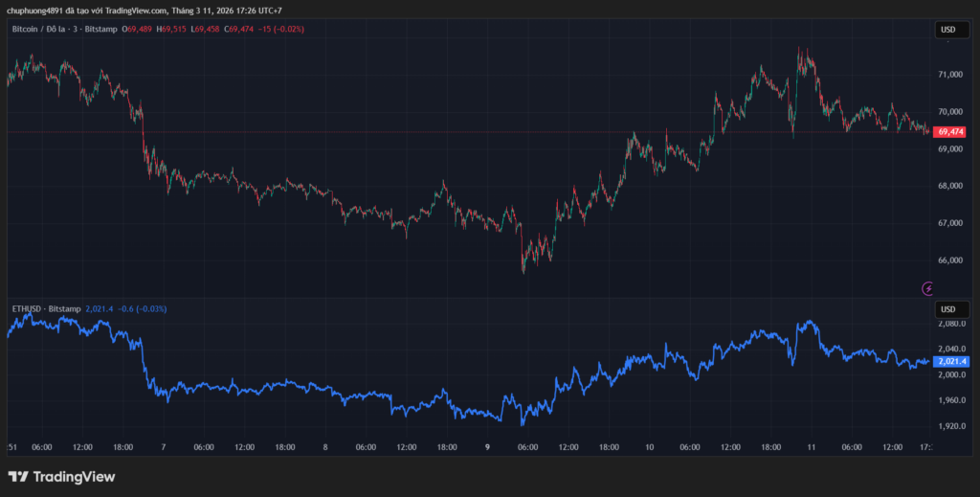Click the date label 9 on time axis
980x497 pixels.
click(x=487, y=446)
